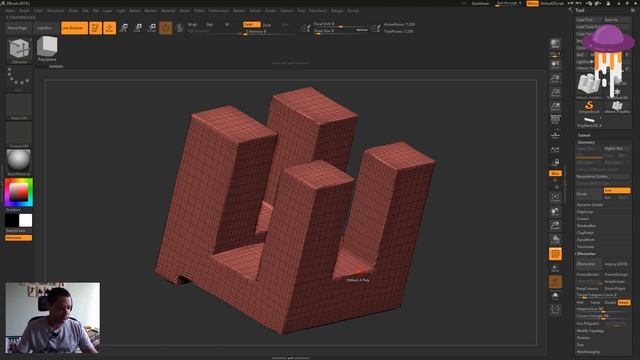The width and height of the screenshot is (640, 360).
Task: Open the Zplugin menu
Action: pos(337,11)
